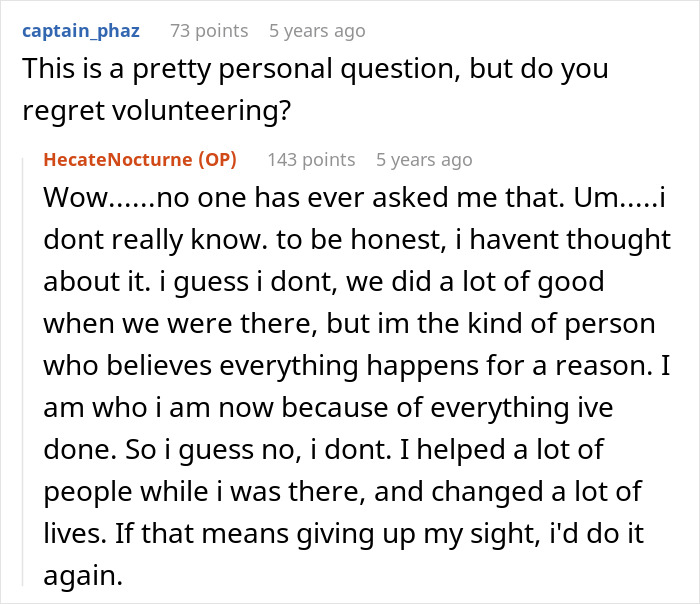Click the 143 points score
The image size is (700, 604).
(x=311, y=160)
